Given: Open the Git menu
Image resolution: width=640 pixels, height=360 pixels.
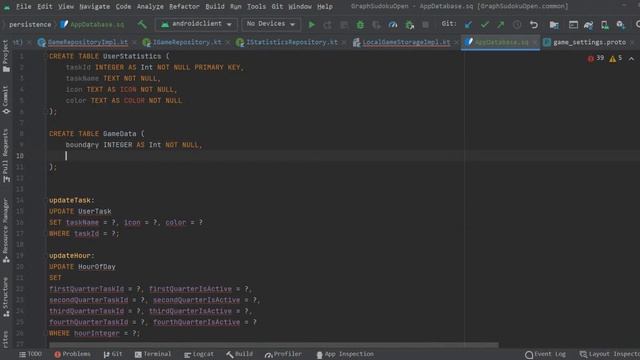Looking at the screenshot, I should pyautogui.click(x=277, y=7).
